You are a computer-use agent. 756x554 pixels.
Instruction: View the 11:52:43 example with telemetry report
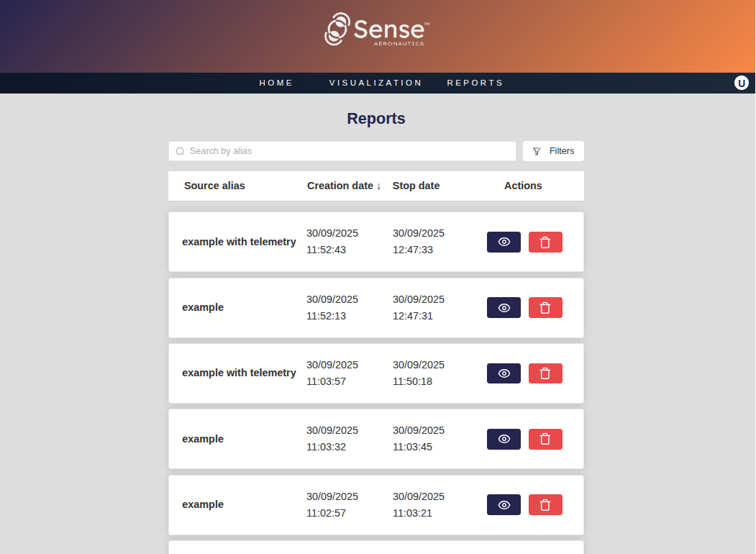point(504,242)
